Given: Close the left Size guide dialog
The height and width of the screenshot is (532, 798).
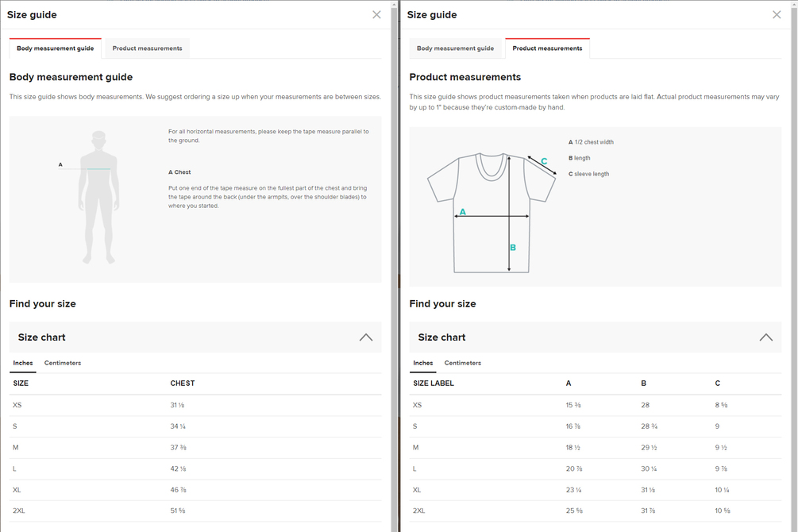Looking at the screenshot, I should (376, 14).
